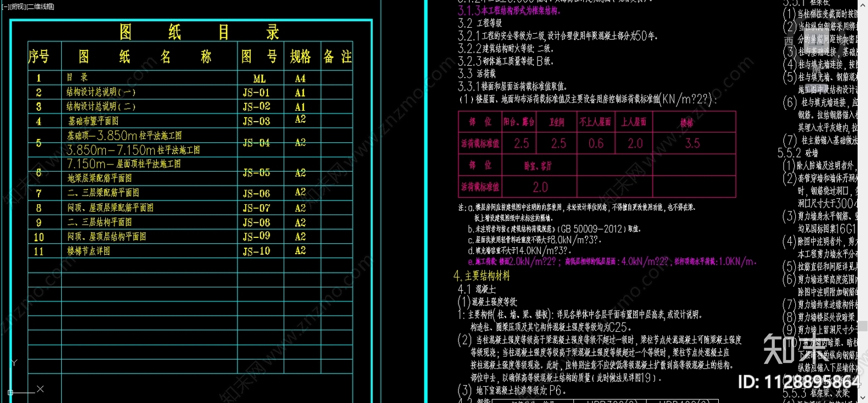This screenshot has width=868, height=403.
Task: Select the 3.5 stair load value
Action: click(693, 143)
